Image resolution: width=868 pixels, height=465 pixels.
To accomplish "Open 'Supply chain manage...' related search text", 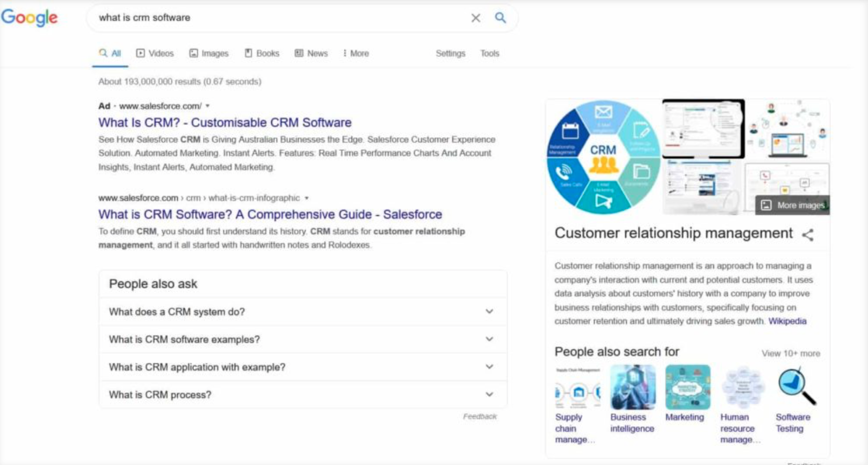I will (575, 428).
